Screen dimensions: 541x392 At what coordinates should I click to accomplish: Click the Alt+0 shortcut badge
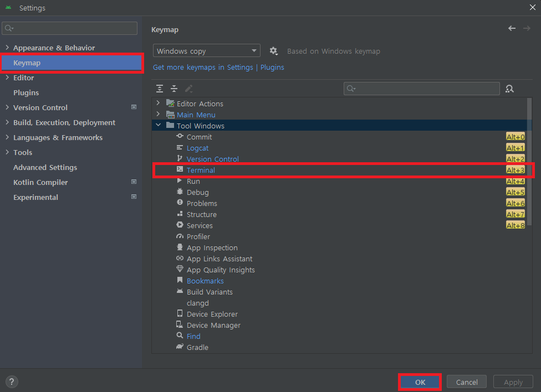516,137
